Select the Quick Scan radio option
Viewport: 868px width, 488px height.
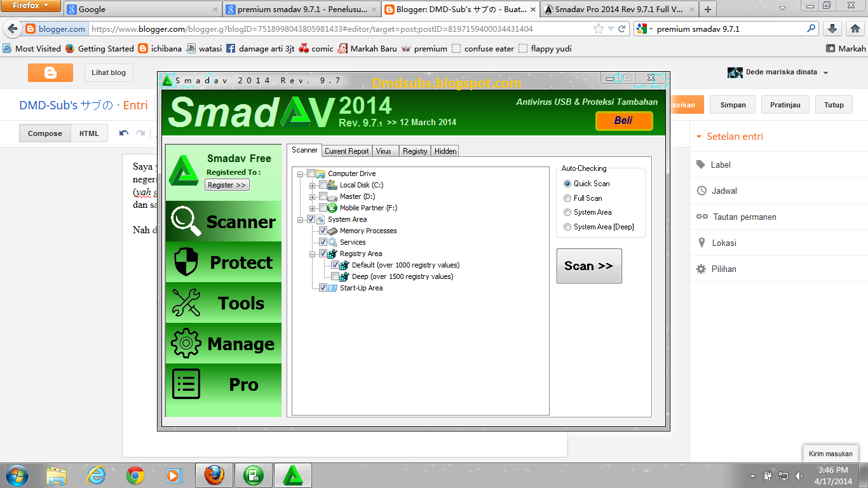click(567, 184)
